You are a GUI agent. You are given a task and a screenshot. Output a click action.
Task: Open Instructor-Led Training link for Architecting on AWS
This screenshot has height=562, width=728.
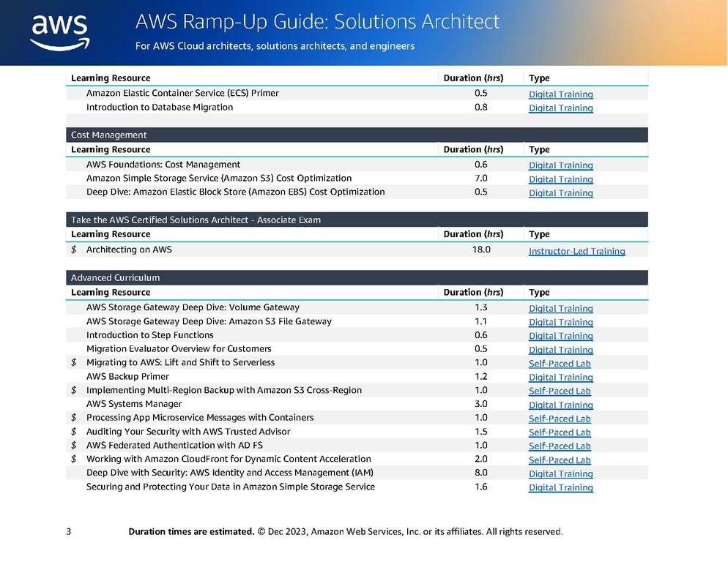[576, 251]
